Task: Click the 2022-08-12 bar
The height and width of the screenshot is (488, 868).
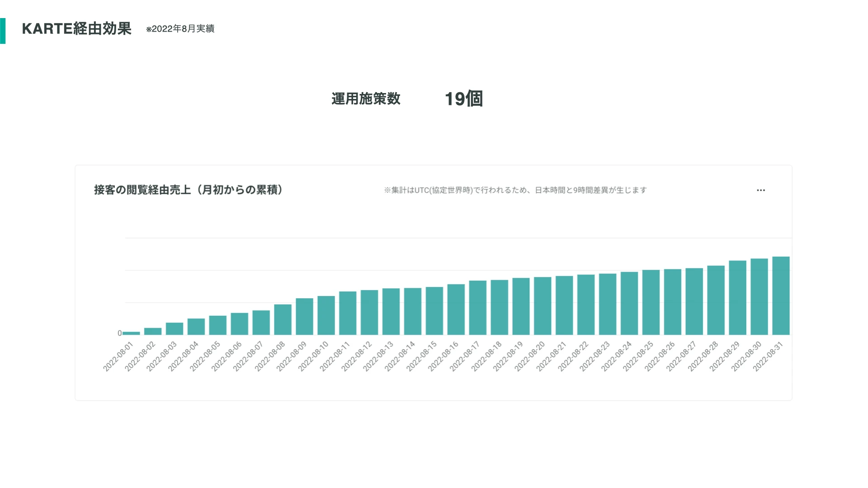Action: pyautogui.click(x=369, y=312)
